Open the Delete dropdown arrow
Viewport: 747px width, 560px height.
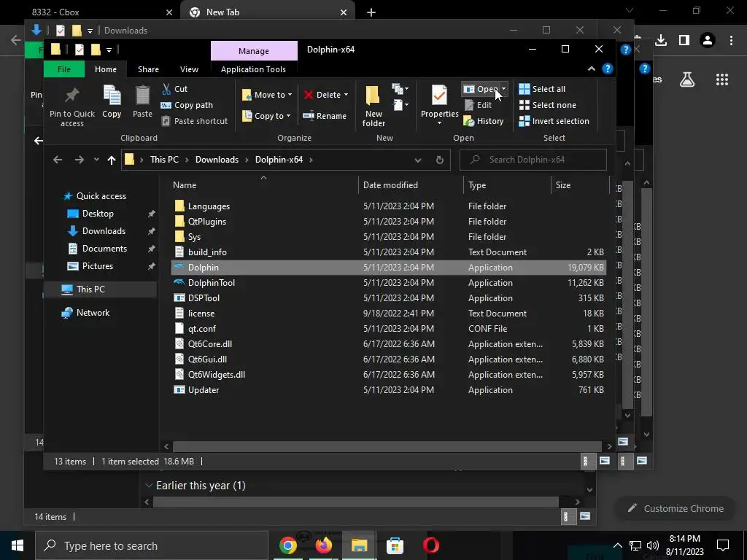pyautogui.click(x=347, y=95)
